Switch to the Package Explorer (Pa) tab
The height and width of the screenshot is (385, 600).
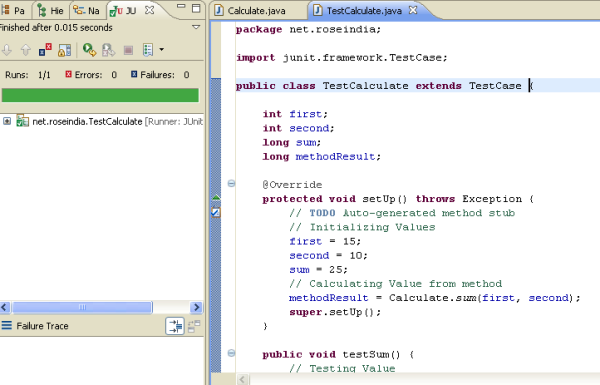(x=14, y=10)
